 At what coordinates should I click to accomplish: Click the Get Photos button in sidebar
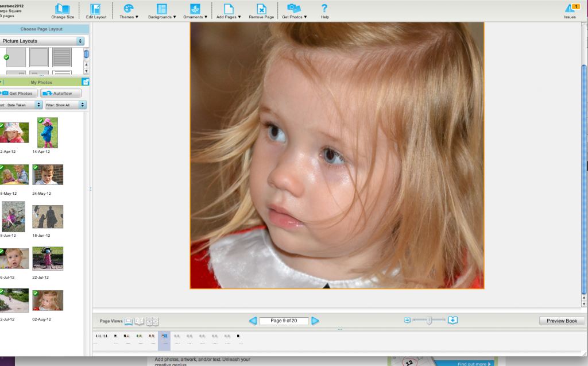pos(19,94)
